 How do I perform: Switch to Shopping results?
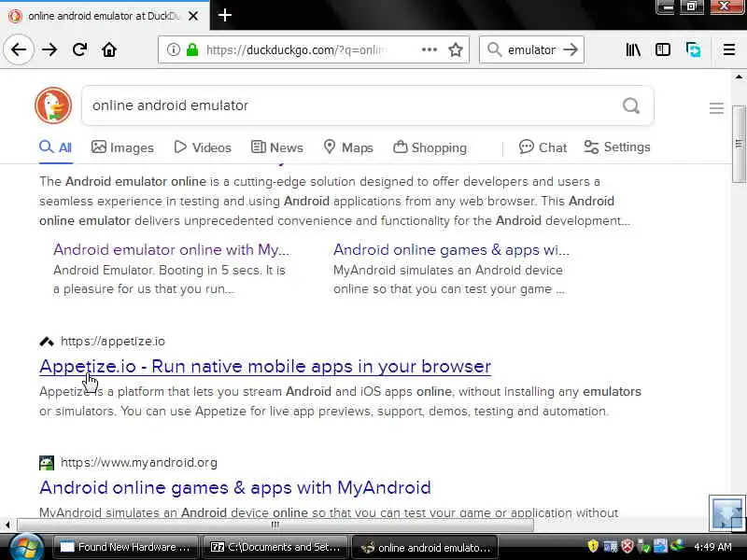pos(430,147)
